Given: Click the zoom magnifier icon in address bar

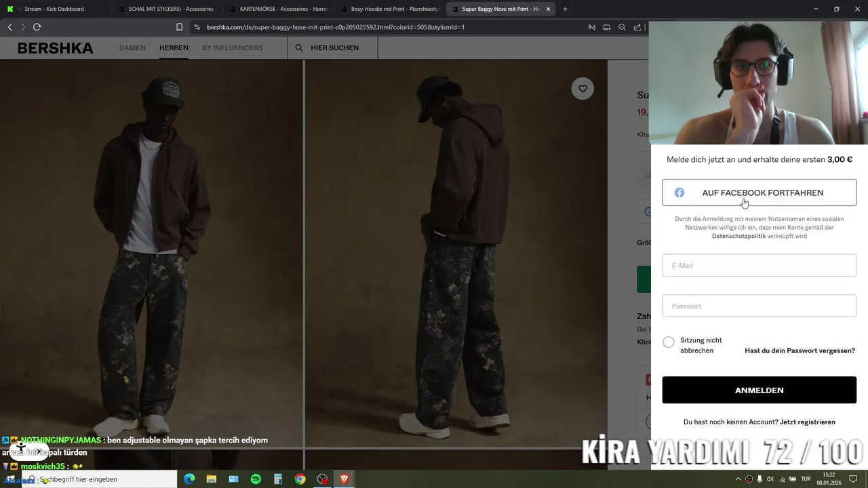Looking at the screenshot, I should [x=622, y=27].
